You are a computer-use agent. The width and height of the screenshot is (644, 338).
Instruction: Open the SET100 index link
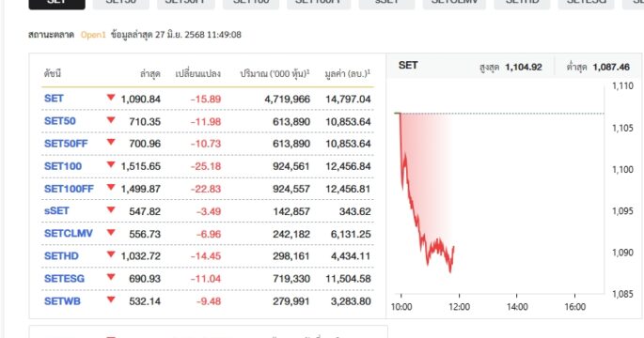[x=63, y=166]
